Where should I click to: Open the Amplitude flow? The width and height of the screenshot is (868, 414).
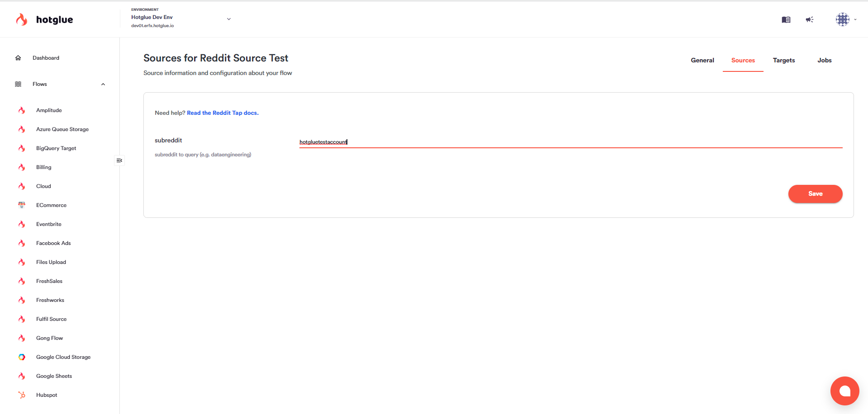[49, 110]
